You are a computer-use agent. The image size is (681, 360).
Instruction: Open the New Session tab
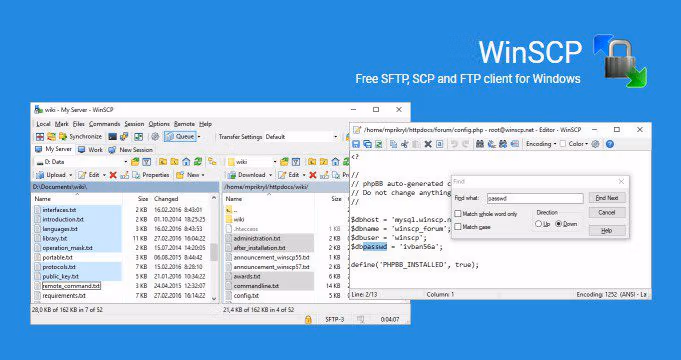131,149
